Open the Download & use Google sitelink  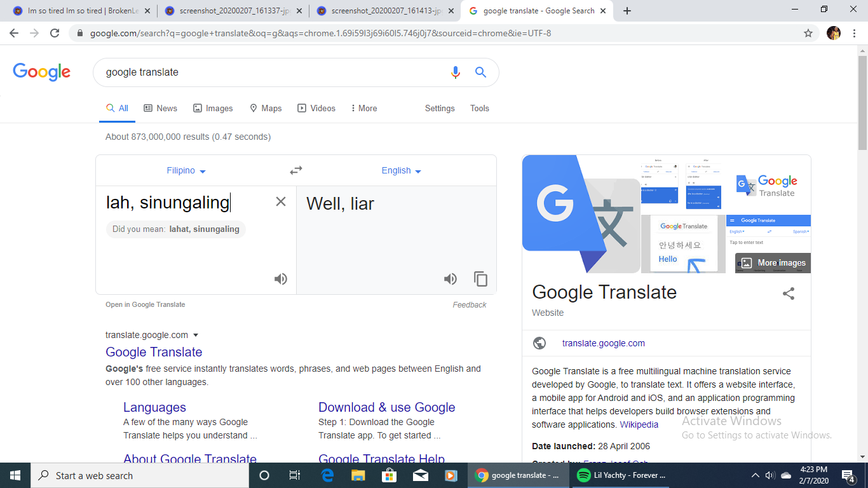[x=387, y=407]
